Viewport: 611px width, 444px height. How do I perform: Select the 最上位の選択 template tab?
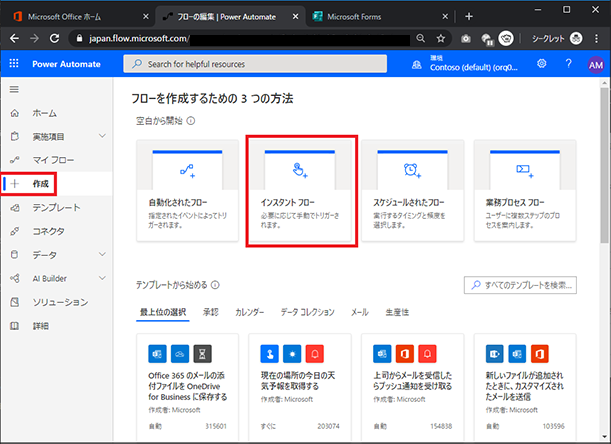point(163,312)
